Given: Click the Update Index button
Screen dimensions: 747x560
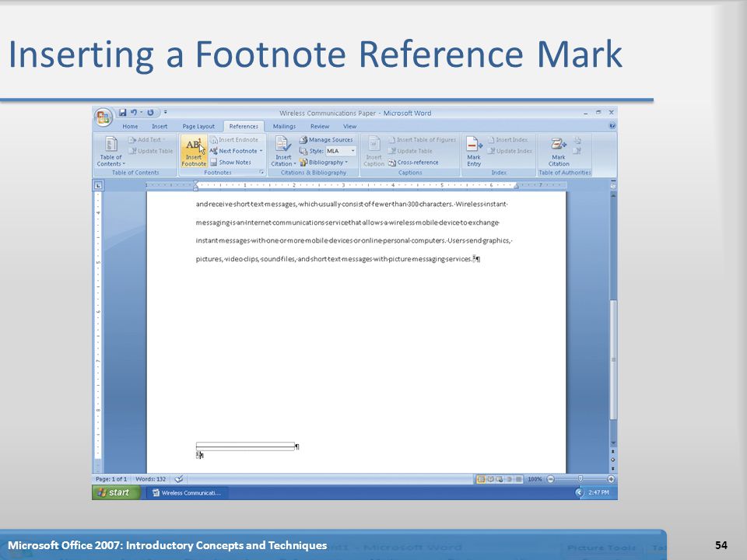Looking at the screenshot, I should point(509,151).
